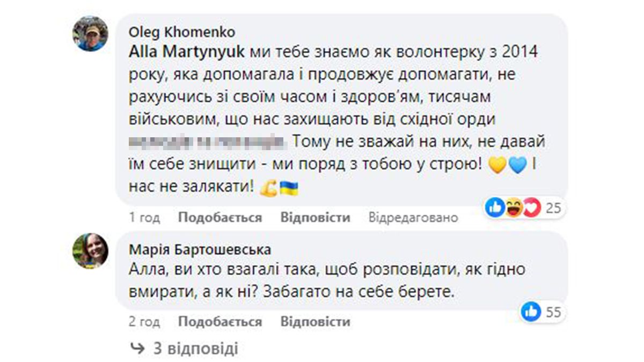Reply to Oleg Khomenko's comment
Screen dimensions: 644x362
[315, 218]
